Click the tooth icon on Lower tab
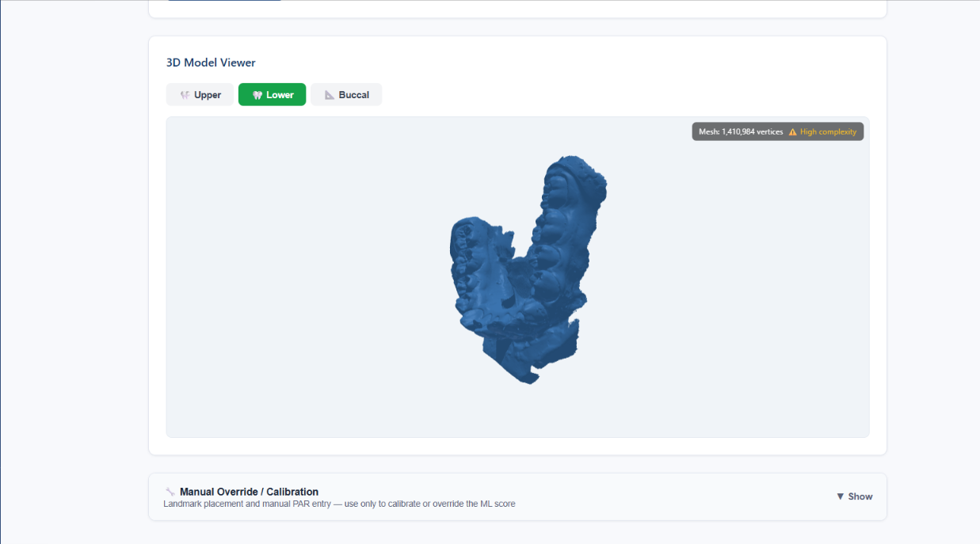This screenshot has height=544, width=980. (257, 95)
